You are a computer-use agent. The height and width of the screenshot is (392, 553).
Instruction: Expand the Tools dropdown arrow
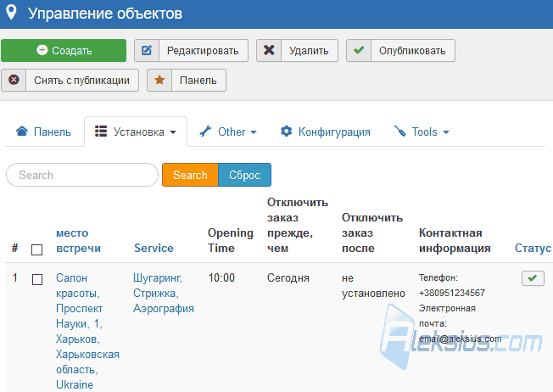(x=446, y=132)
